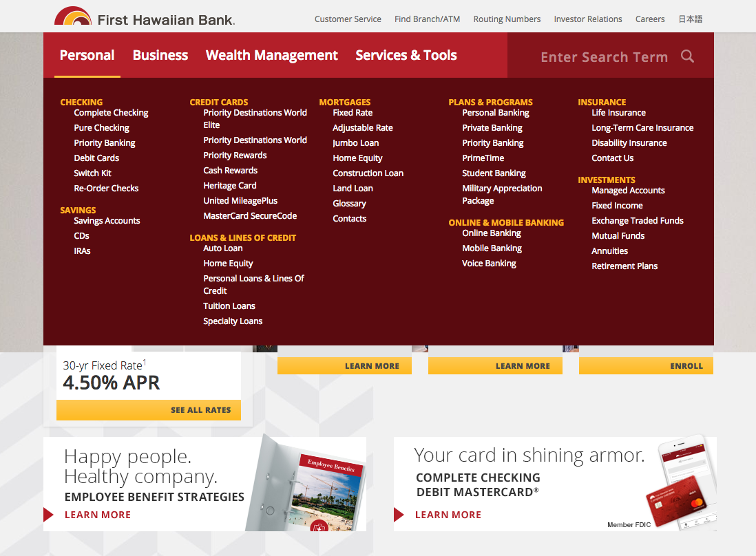Open Auto Loan
The height and width of the screenshot is (556, 756).
tap(223, 248)
